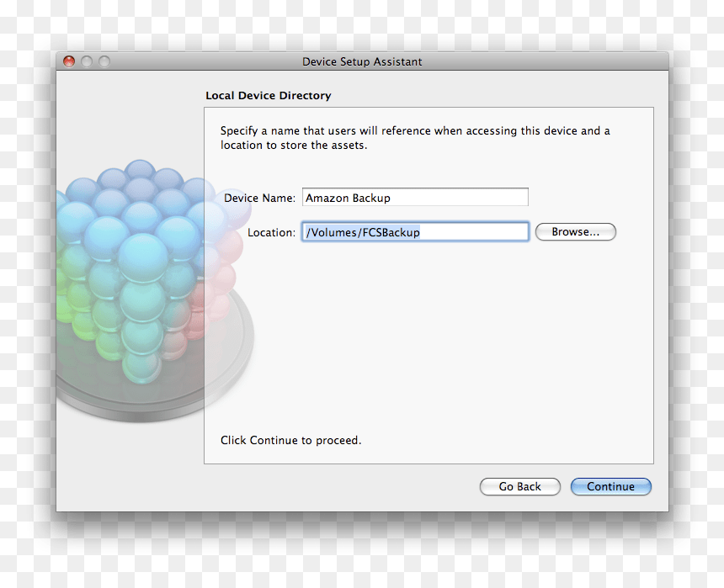Click the 'Location:' label
Viewport: 724px width, 588px height.
[271, 233]
